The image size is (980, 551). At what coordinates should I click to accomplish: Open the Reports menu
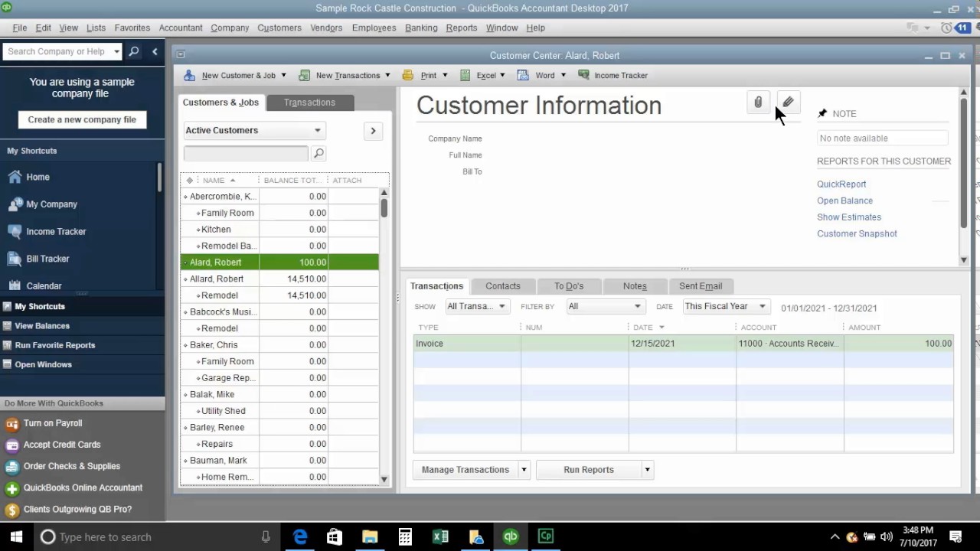coord(462,28)
